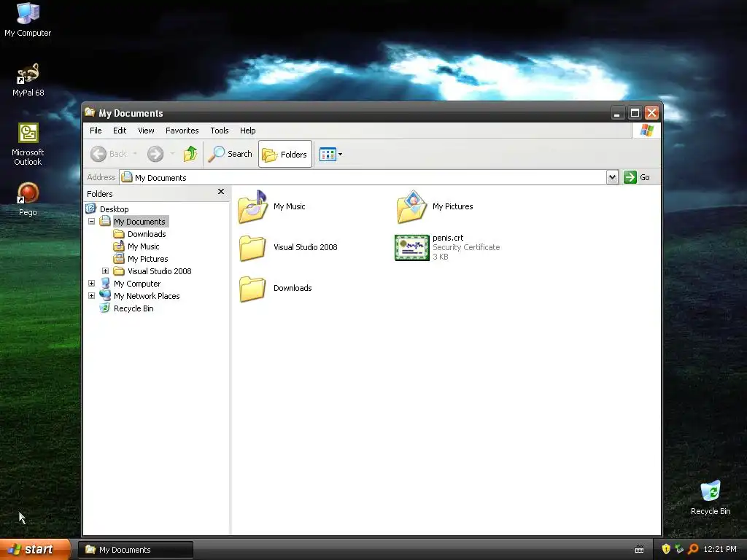747x560 pixels.
Task: Open the Search pane
Action: [x=230, y=154]
